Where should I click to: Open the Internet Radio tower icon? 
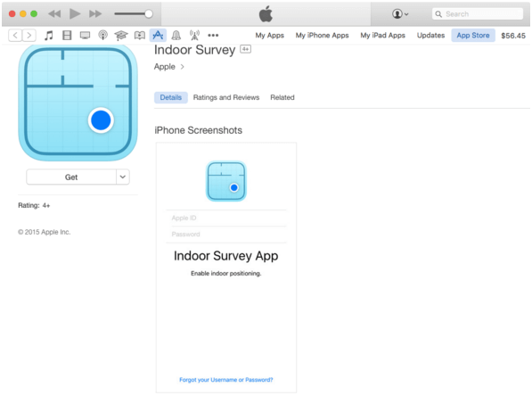pos(194,36)
